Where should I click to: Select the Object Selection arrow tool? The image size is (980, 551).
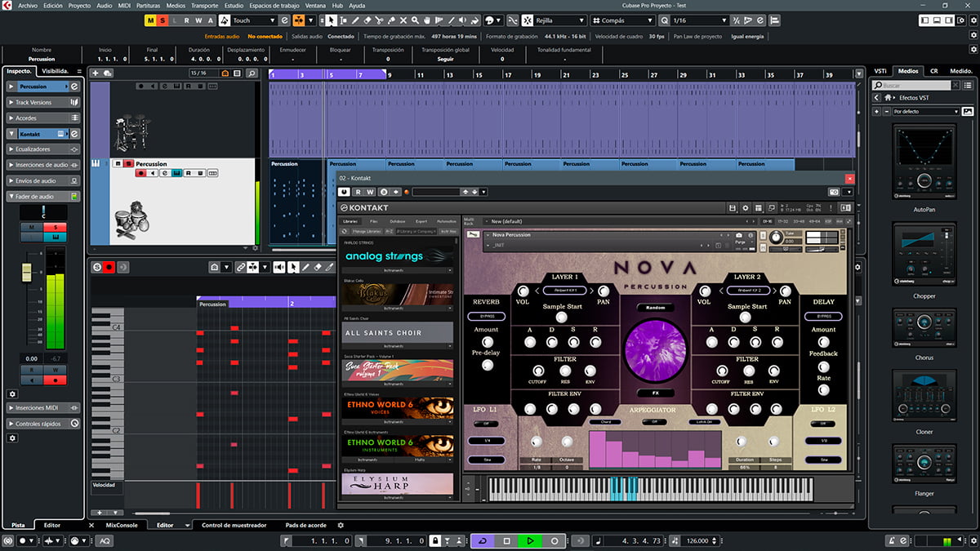pos(331,20)
